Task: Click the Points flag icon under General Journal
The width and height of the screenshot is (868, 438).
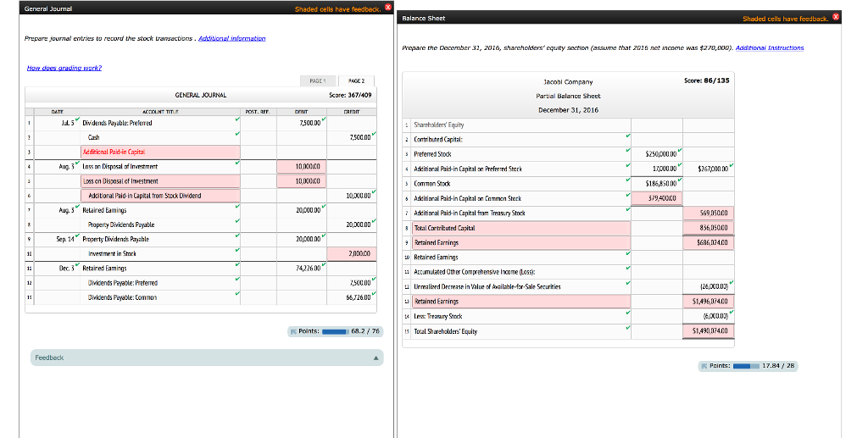Action: (x=292, y=331)
